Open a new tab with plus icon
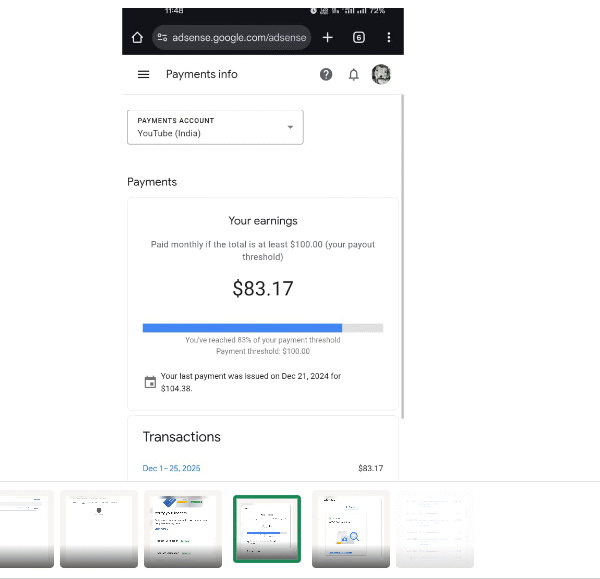The image size is (600, 579). pos(328,38)
